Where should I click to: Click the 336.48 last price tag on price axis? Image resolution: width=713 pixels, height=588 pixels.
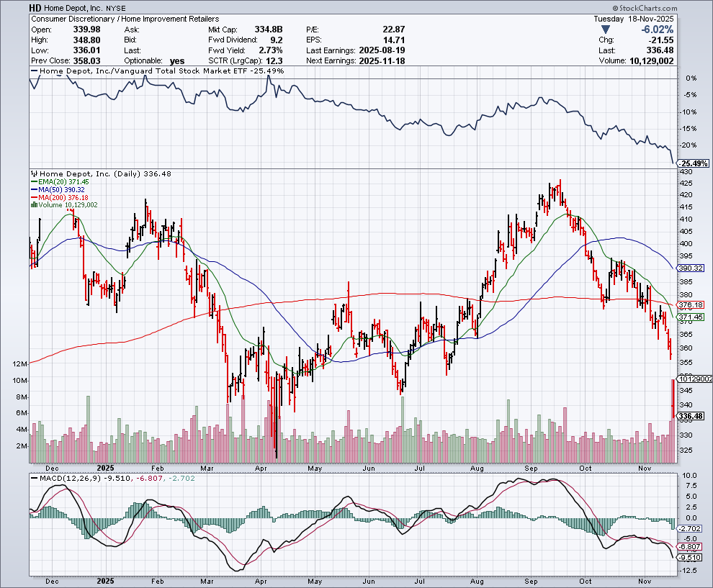click(691, 417)
